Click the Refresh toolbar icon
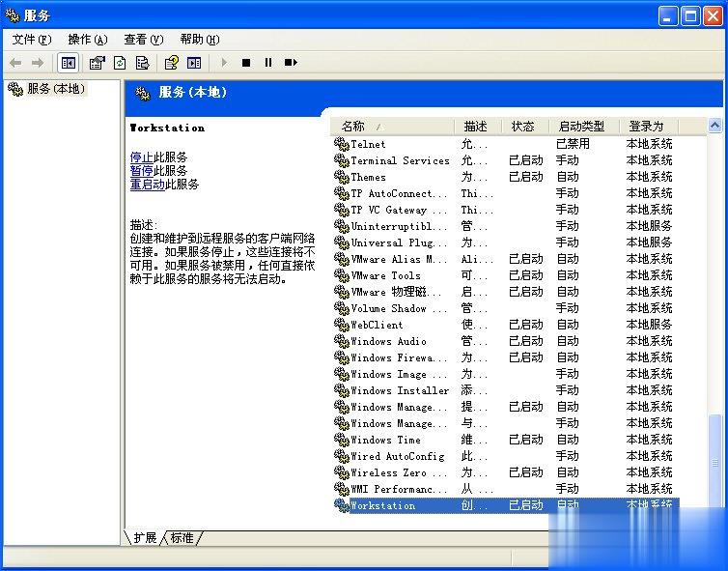Viewport: 728px width, 571px height. click(120, 62)
